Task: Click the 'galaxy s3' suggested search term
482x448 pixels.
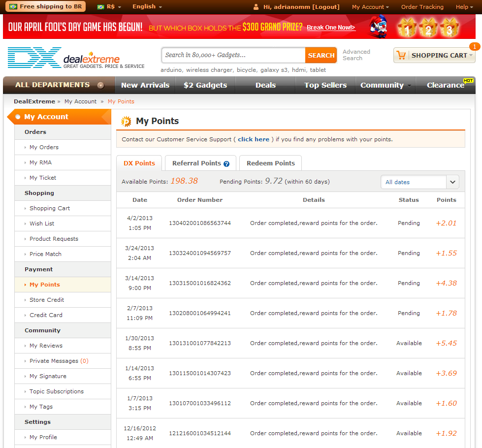Action: click(274, 70)
